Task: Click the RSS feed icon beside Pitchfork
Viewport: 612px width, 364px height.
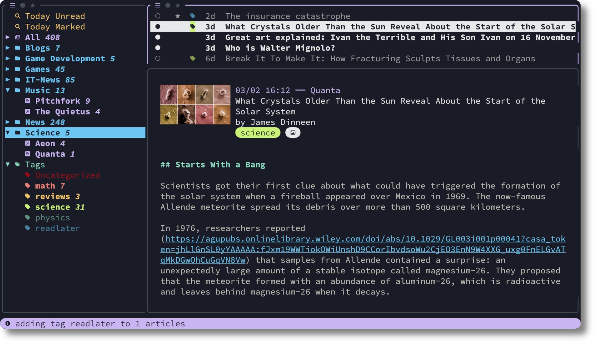Action: (28, 101)
